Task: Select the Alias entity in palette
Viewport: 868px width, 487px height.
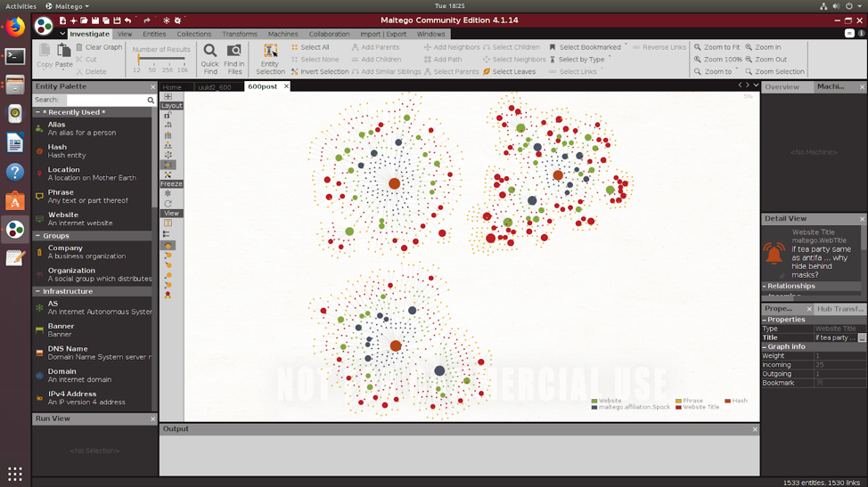Action: 93,129
